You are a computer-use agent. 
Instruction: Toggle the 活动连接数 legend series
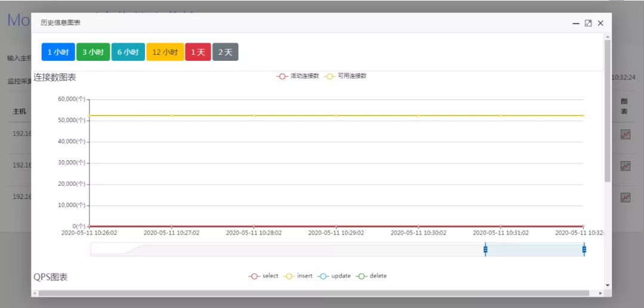point(298,76)
